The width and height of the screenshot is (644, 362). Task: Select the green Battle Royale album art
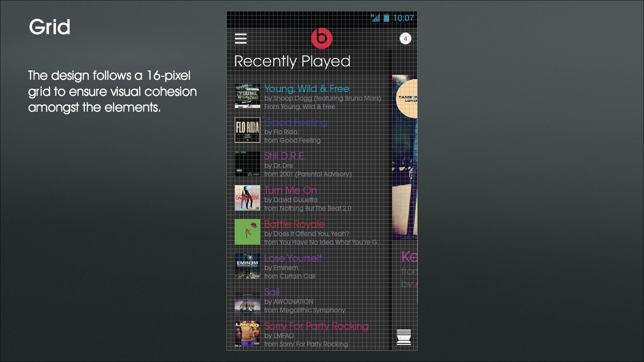point(248,232)
